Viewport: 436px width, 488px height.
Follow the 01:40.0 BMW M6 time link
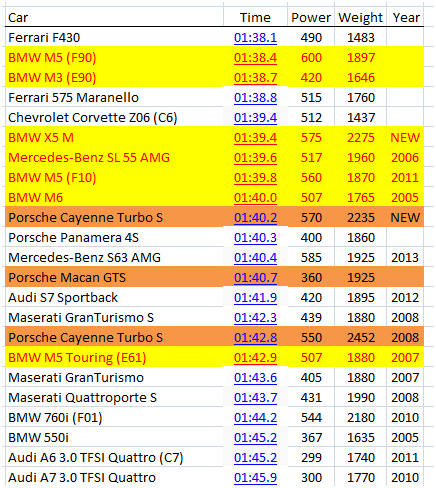[255, 197]
